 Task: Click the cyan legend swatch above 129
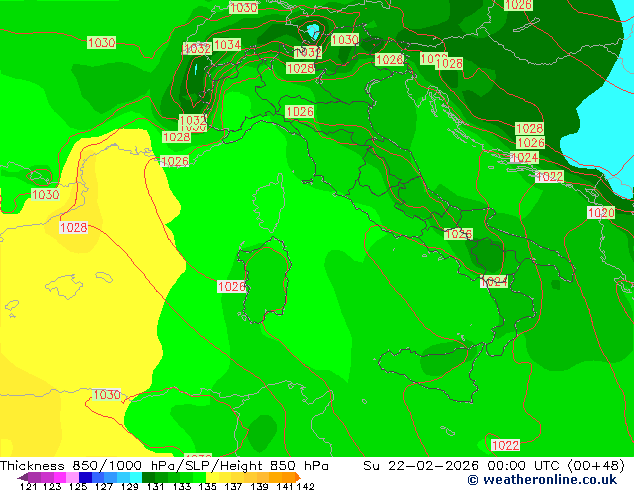click(136, 477)
